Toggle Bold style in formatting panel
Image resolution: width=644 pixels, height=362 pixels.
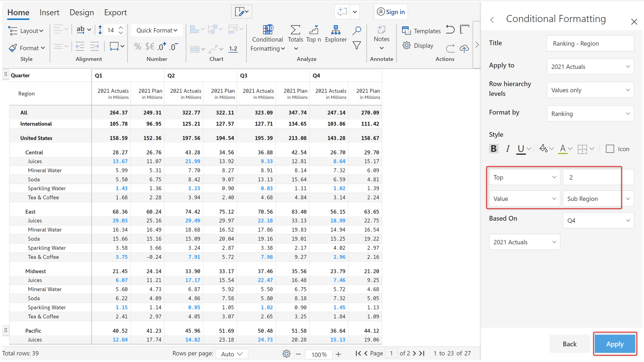(x=494, y=149)
